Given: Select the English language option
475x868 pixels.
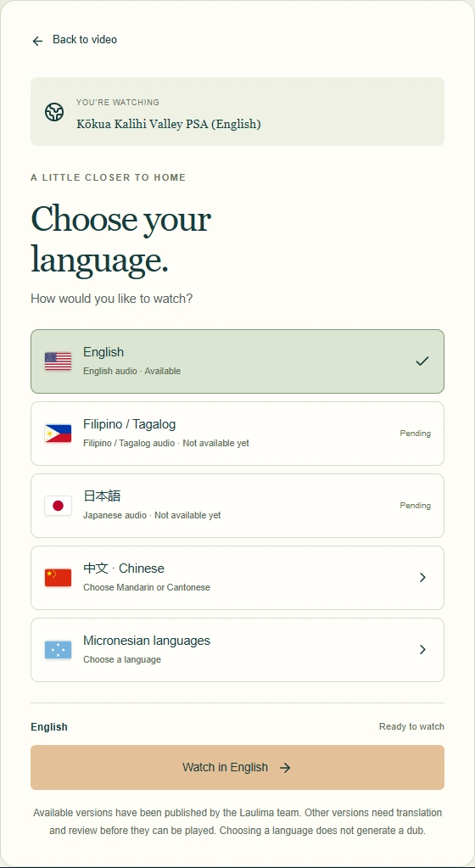Looking at the screenshot, I should click(237, 361).
